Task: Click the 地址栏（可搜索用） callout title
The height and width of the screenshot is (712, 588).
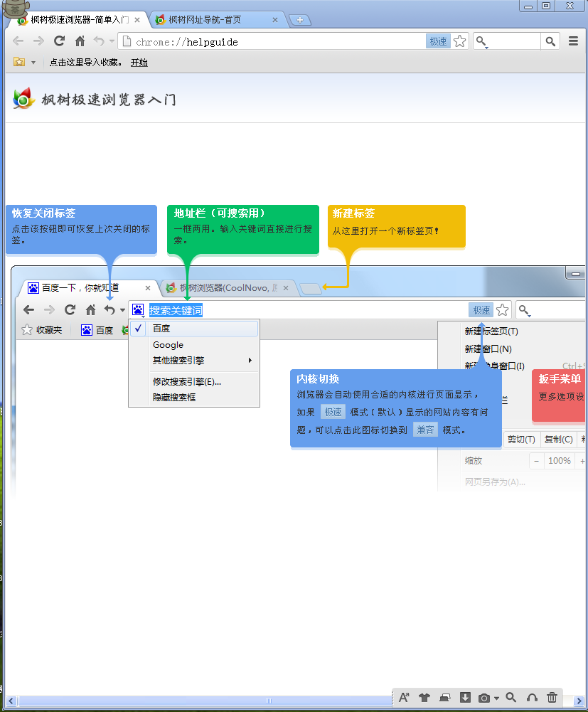Action: pos(219,213)
